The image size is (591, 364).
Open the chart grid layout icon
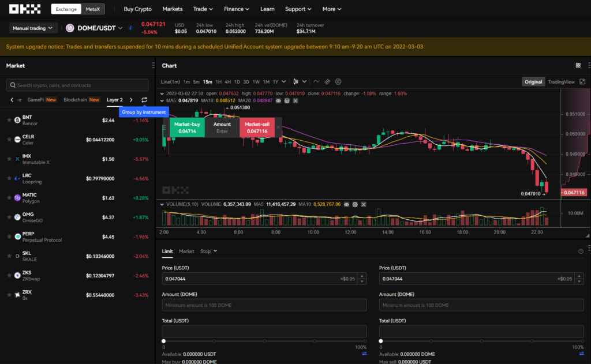pyautogui.click(x=578, y=66)
